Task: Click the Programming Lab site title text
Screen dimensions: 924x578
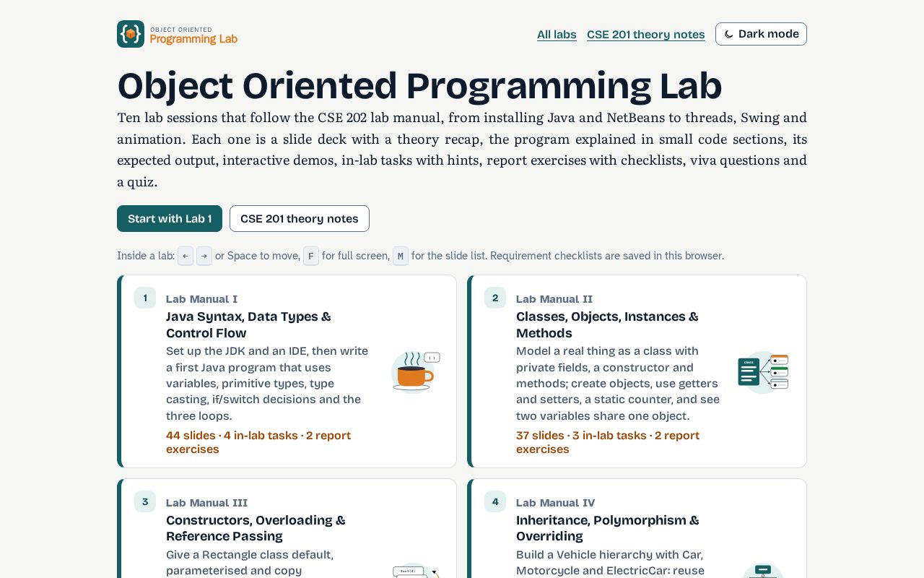Action: 193,39
